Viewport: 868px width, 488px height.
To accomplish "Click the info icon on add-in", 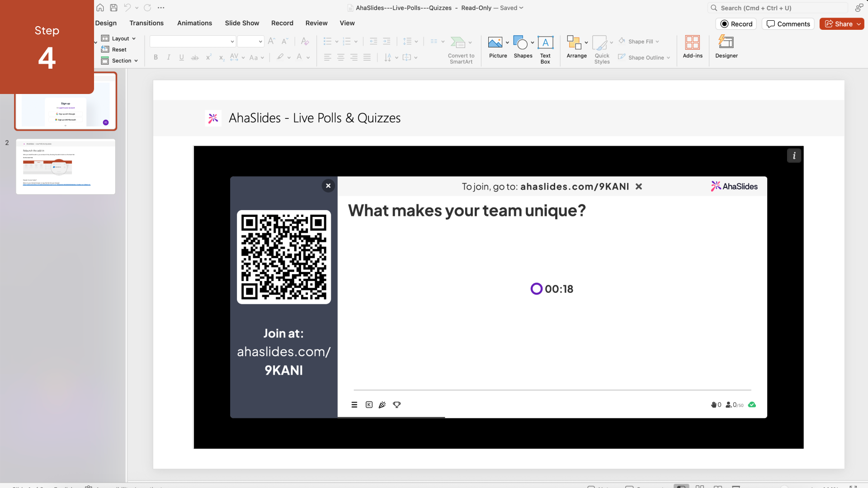I will pyautogui.click(x=794, y=156).
